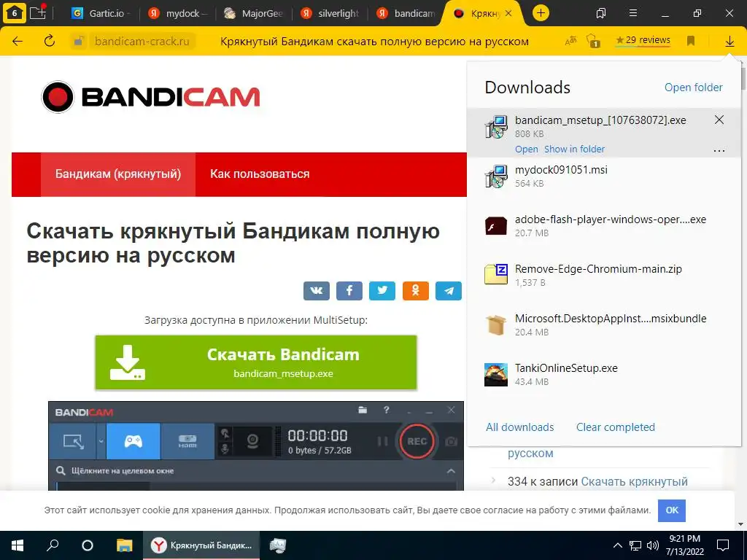Click Open under bandicam_msetup download
The height and width of the screenshot is (560, 747).
click(x=527, y=149)
